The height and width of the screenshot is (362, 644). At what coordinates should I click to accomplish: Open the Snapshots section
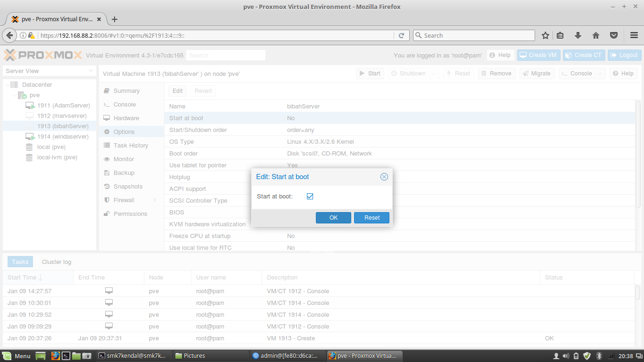point(128,187)
